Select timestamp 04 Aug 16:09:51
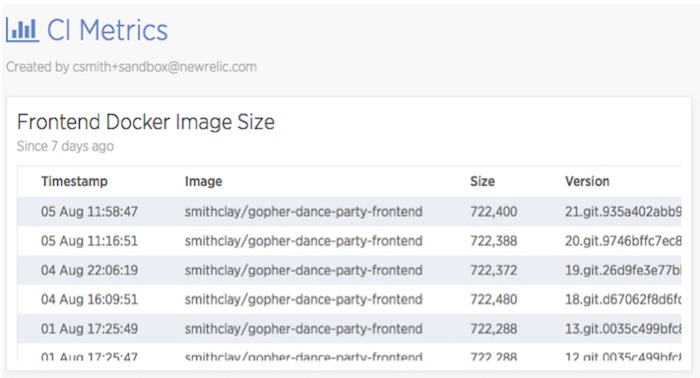 point(89,299)
